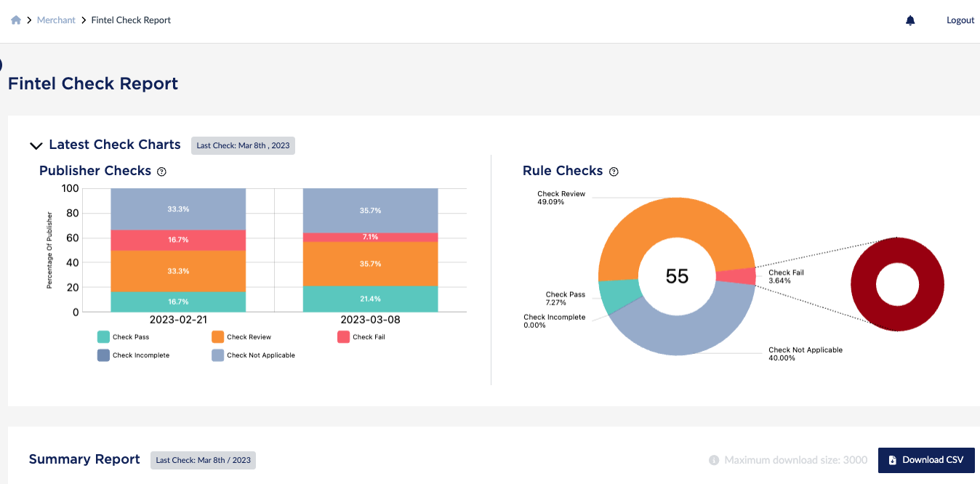Click the Publisher Checks heading

click(x=95, y=171)
